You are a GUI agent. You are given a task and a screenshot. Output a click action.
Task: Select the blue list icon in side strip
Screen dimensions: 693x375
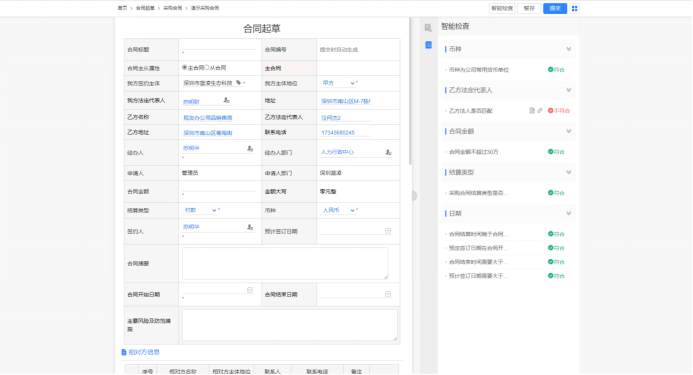coord(428,45)
